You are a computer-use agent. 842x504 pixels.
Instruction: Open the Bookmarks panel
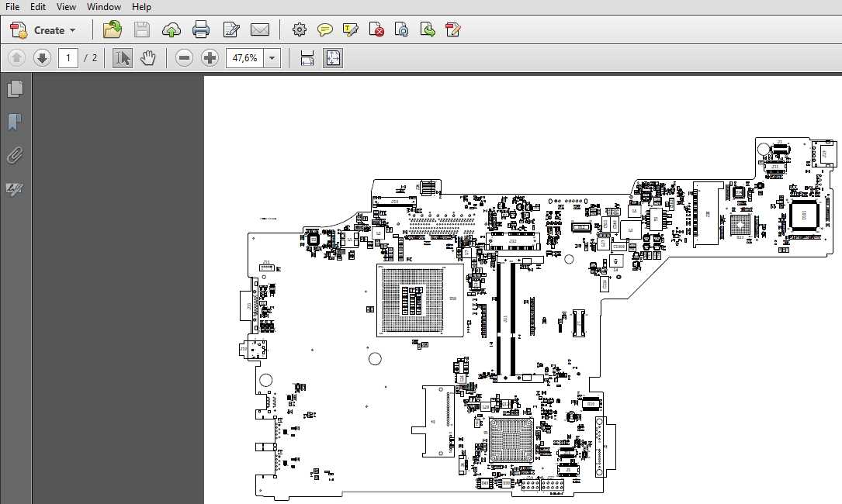[15, 123]
